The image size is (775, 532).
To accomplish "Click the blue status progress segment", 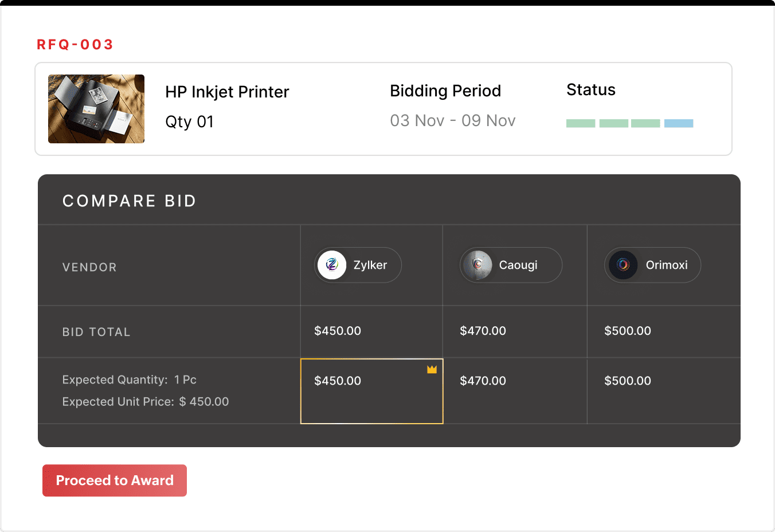I will (x=679, y=123).
